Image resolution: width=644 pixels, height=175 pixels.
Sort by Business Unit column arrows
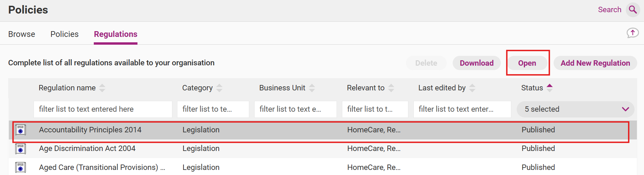click(312, 88)
